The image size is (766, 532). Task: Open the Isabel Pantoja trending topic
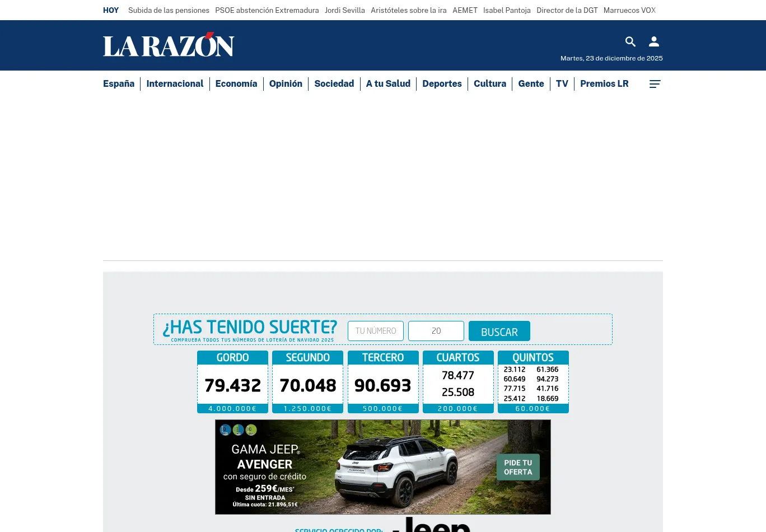click(x=507, y=10)
